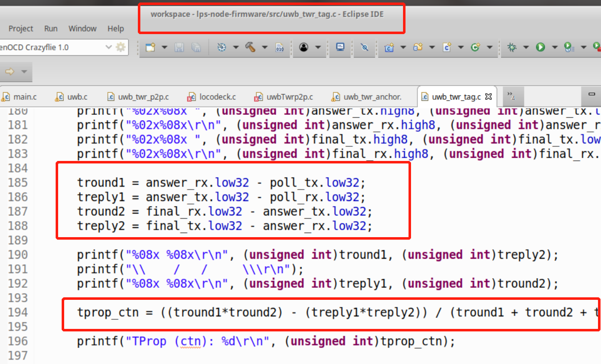Click the treply2 assignment on line 188
This screenshot has width=601, height=364.
pyautogui.click(x=225, y=226)
